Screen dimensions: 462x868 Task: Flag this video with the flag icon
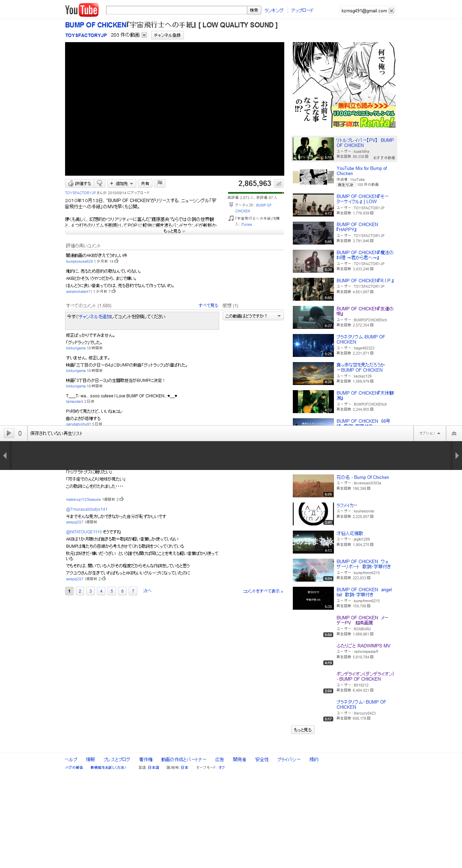click(x=160, y=183)
